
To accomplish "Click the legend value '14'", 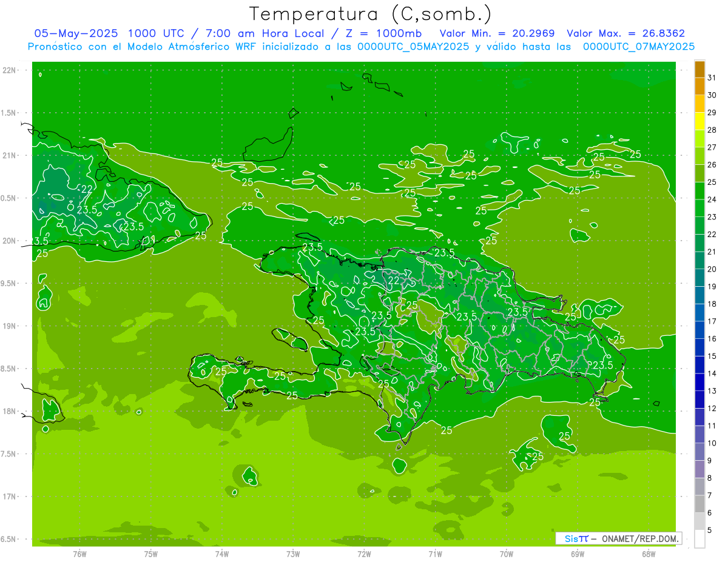I will pos(712,374).
